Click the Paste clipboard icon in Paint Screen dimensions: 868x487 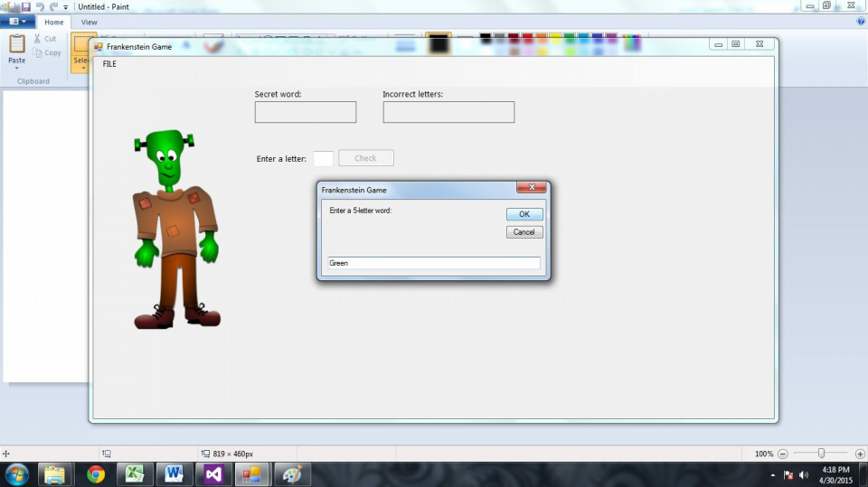(x=17, y=44)
